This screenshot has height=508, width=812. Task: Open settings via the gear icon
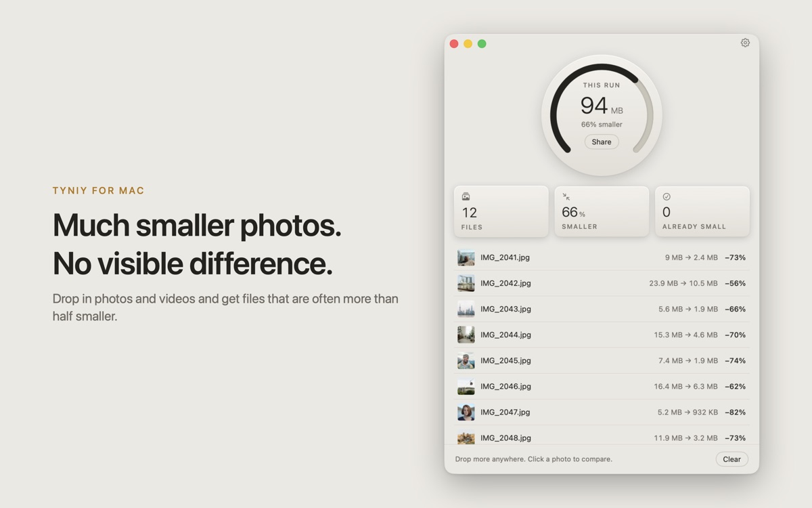(745, 43)
